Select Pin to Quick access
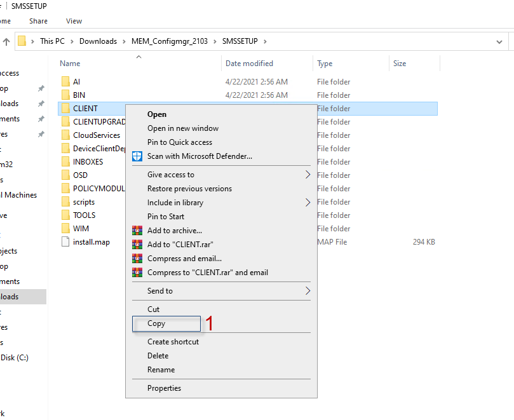The image size is (514, 420). pos(180,142)
